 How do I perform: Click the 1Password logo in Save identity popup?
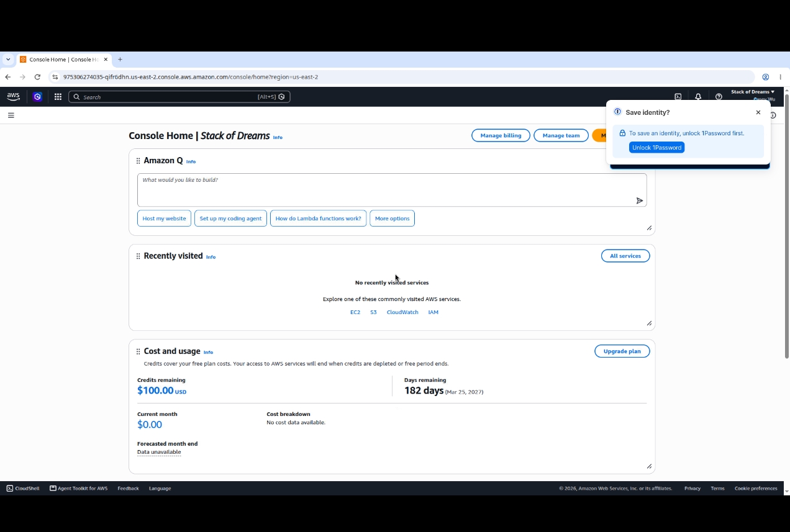pos(617,112)
